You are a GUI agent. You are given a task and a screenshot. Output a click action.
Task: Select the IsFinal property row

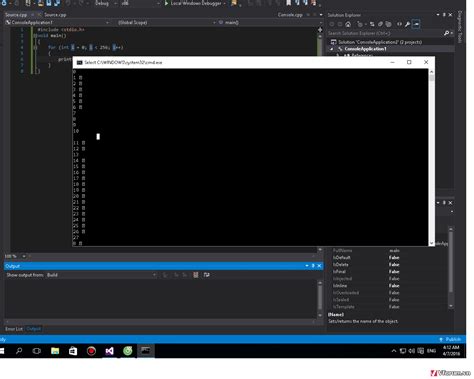[388, 272]
